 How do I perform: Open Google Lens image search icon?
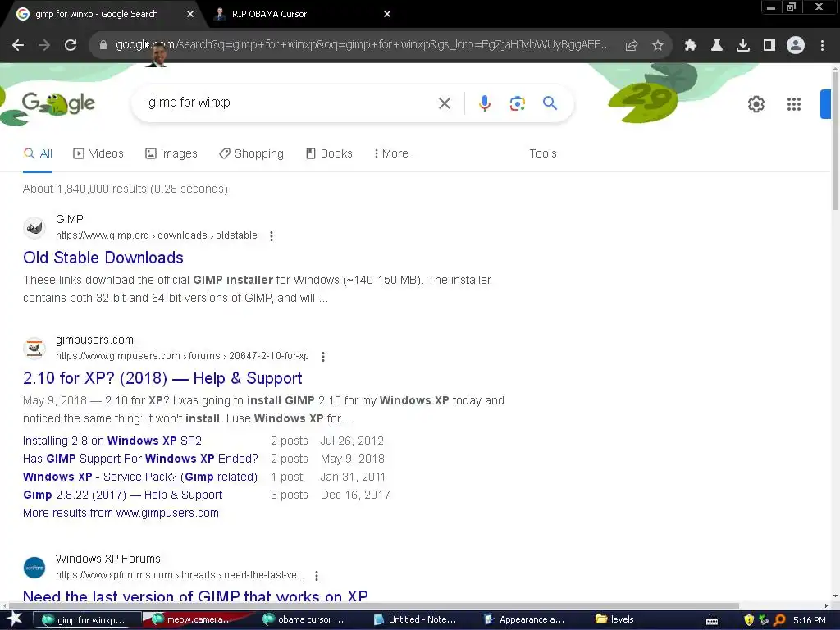[517, 103]
